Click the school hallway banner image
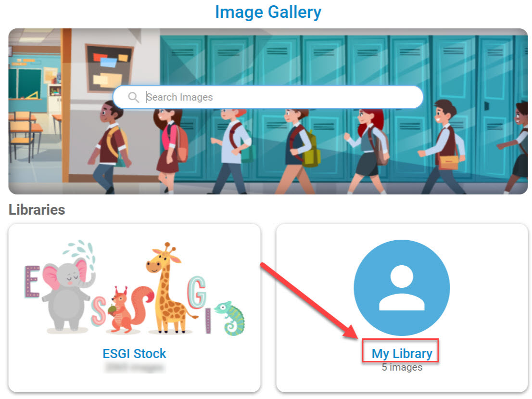 click(x=268, y=111)
